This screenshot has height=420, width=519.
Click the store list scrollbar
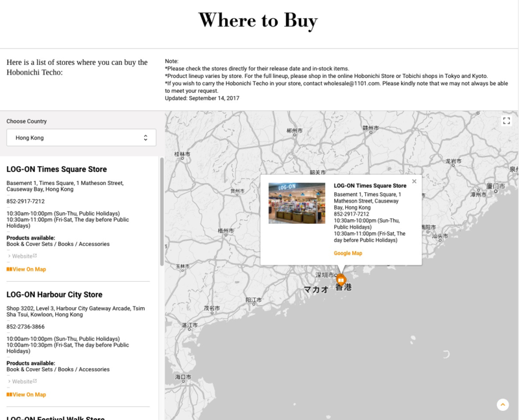(162, 212)
